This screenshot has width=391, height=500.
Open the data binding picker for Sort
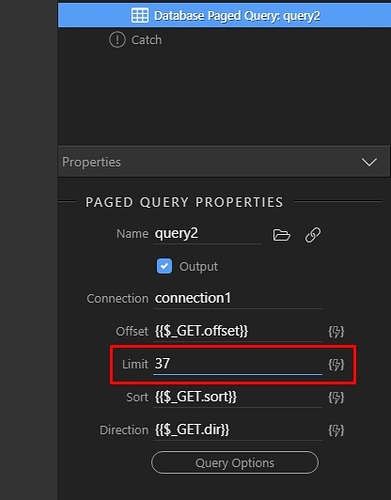(x=336, y=397)
